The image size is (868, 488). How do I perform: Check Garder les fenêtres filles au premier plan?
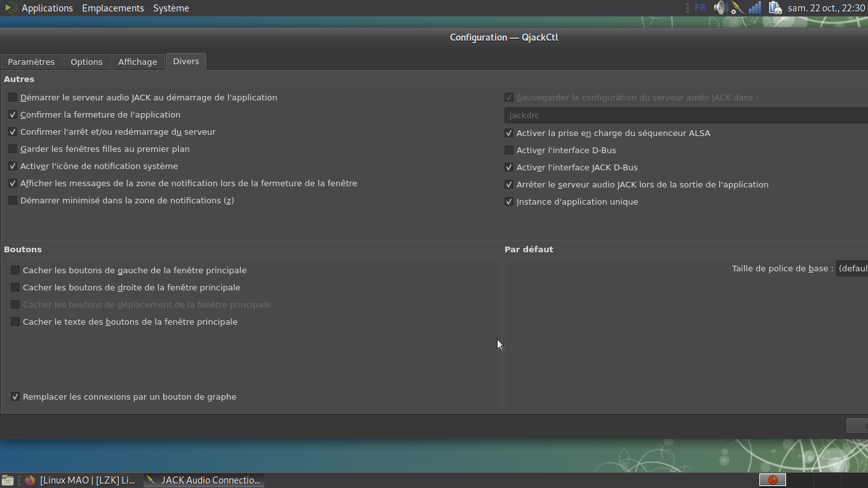tap(13, 149)
